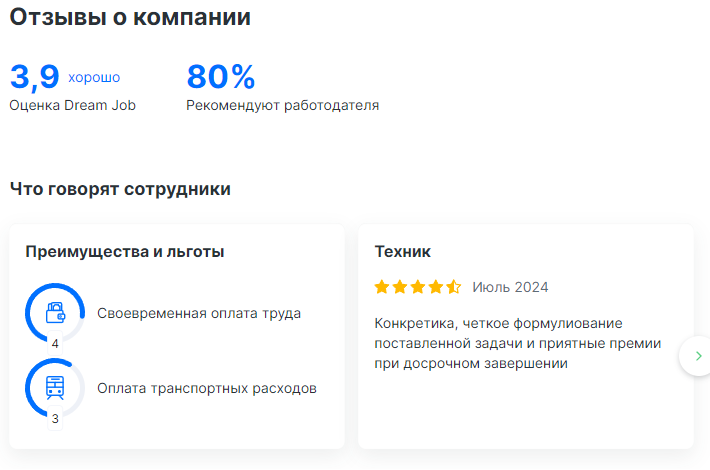Click the count 4 under wallet icon
Image resolution: width=710 pixels, height=470 pixels.
tap(55, 344)
